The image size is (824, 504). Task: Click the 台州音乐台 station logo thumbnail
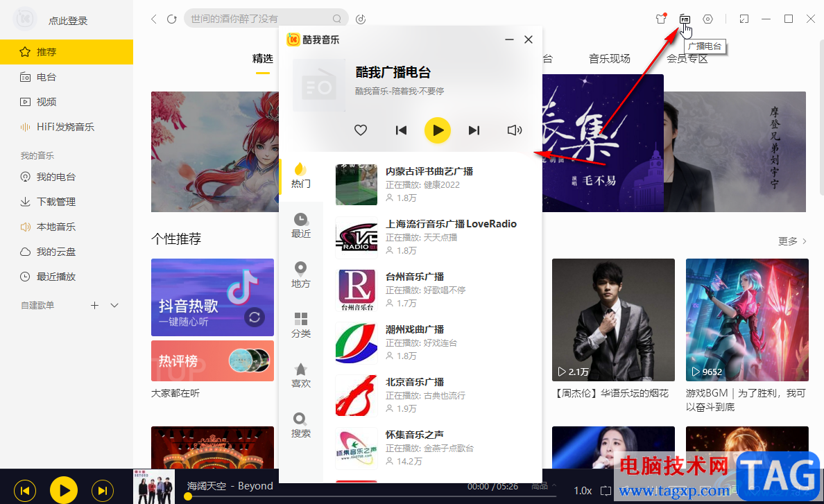tap(357, 290)
